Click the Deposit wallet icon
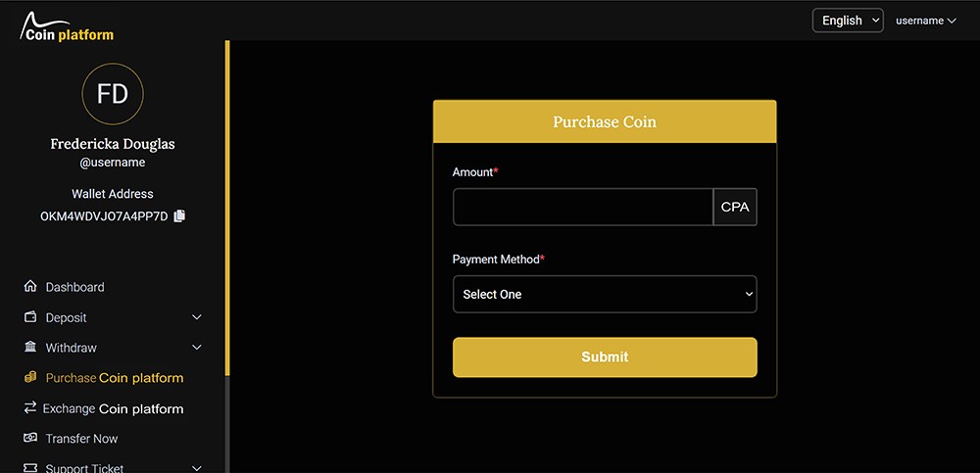980x473 pixels. (29, 317)
